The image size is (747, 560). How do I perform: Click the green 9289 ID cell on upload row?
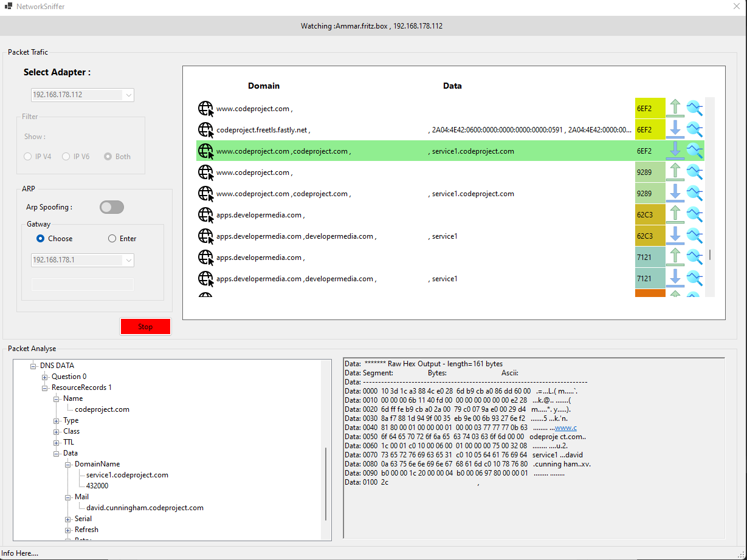[x=650, y=172]
